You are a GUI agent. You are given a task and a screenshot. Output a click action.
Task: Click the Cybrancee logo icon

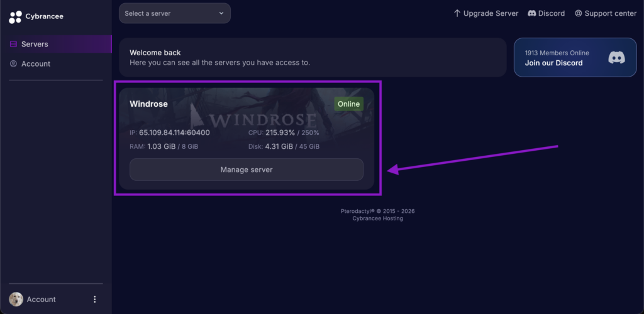click(15, 17)
